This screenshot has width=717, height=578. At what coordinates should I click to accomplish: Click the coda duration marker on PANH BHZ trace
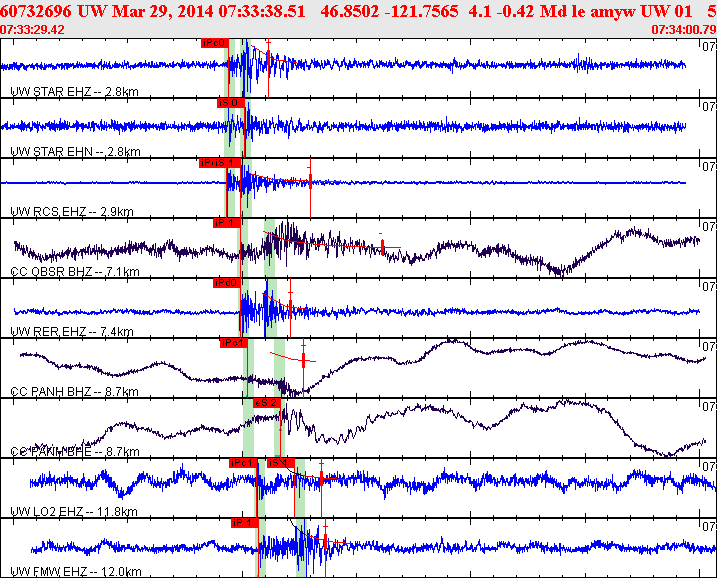pyautogui.click(x=304, y=361)
